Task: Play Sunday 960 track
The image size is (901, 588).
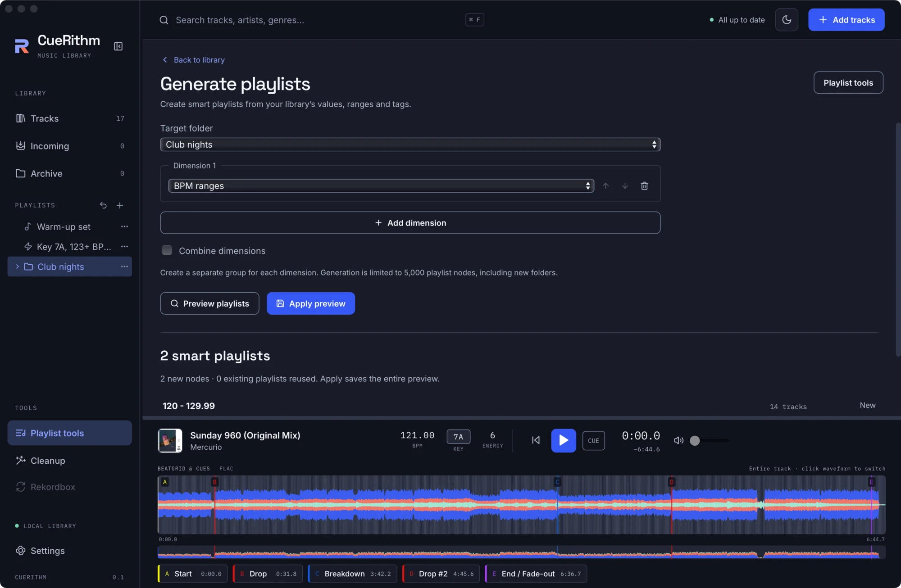Action: (x=563, y=440)
